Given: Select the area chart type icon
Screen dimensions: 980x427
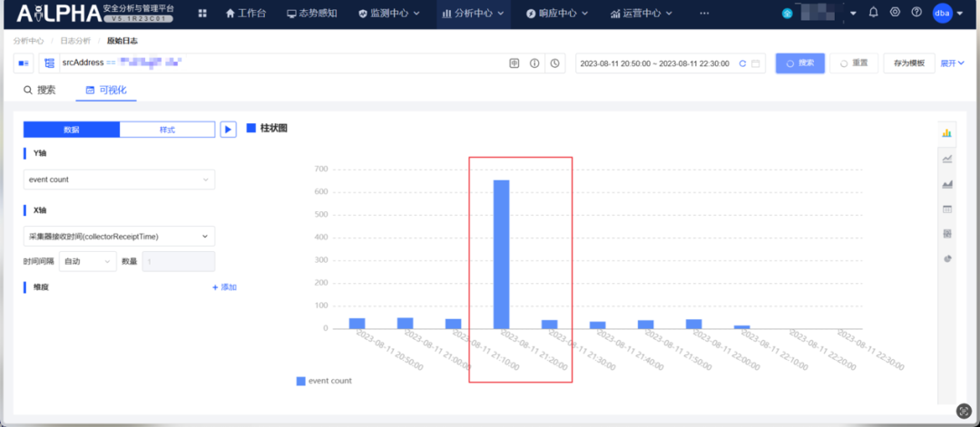Looking at the screenshot, I should coord(947,184).
